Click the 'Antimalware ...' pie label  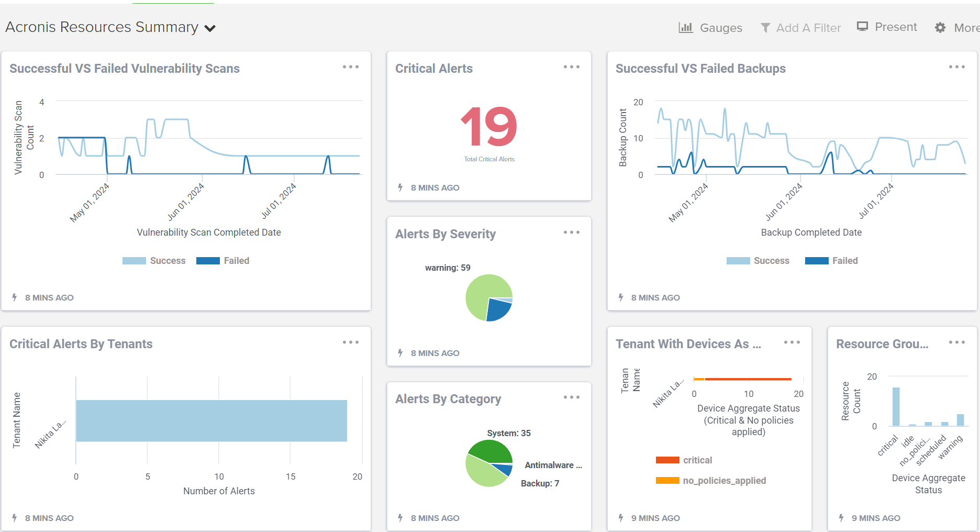553,465
